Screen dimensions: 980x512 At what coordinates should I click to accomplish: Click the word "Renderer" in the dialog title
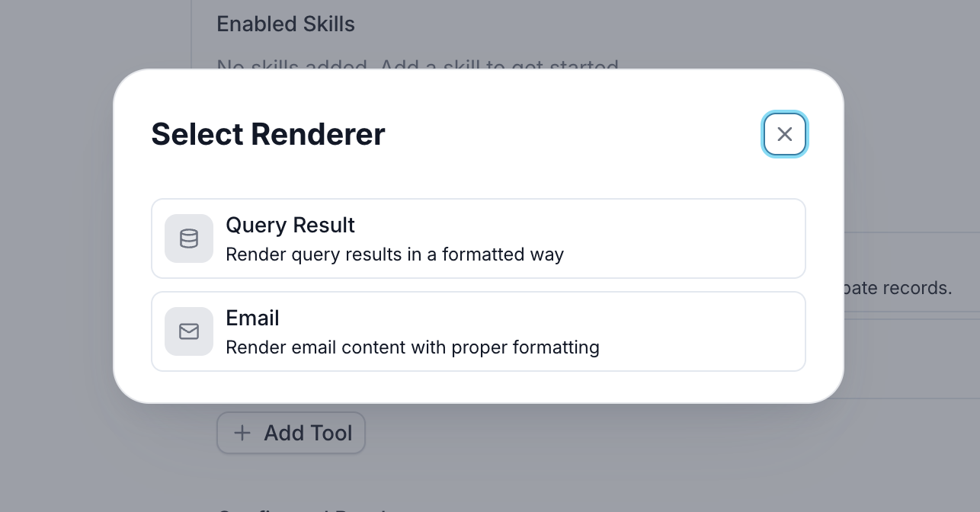click(318, 135)
